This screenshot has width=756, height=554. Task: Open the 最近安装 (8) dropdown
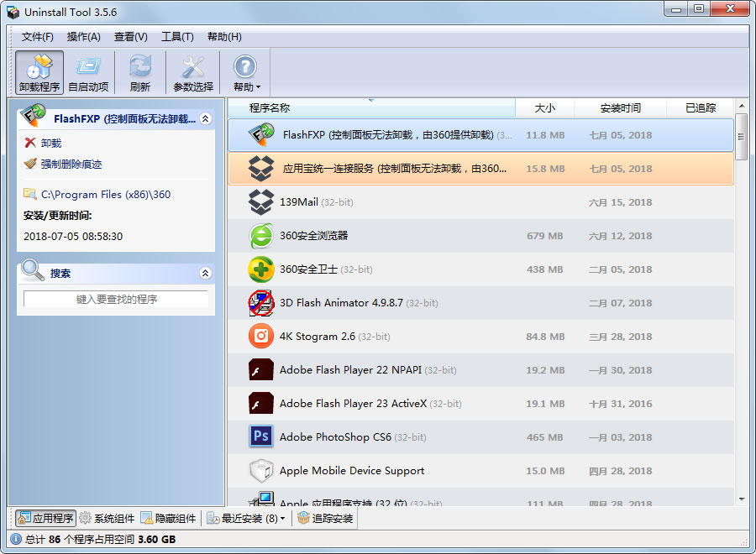246,519
